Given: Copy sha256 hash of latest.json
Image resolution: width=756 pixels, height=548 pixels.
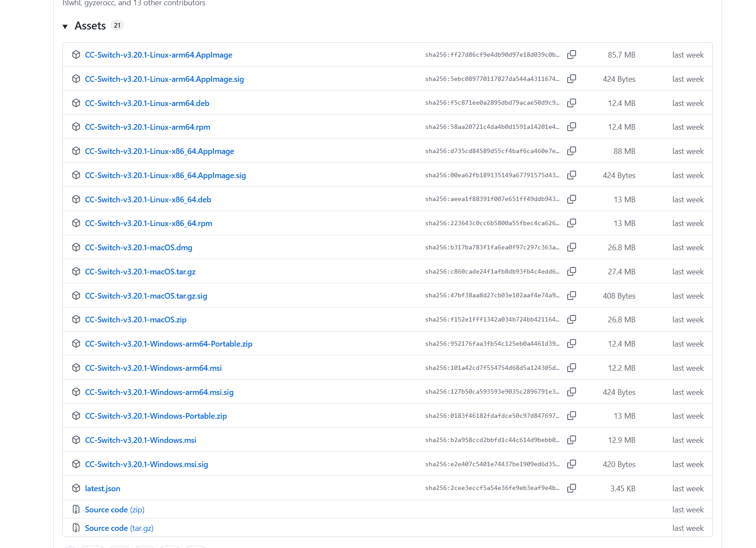Looking at the screenshot, I should coord(572,488).
